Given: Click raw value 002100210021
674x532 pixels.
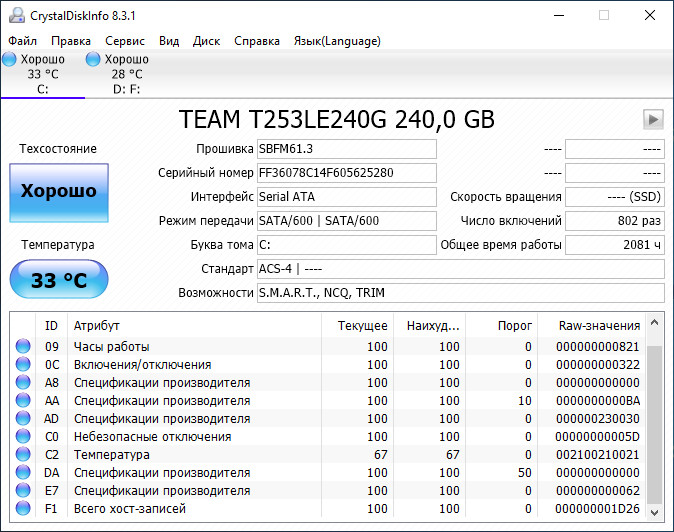Looking at the screenshot, I should [x=597, y=455].
